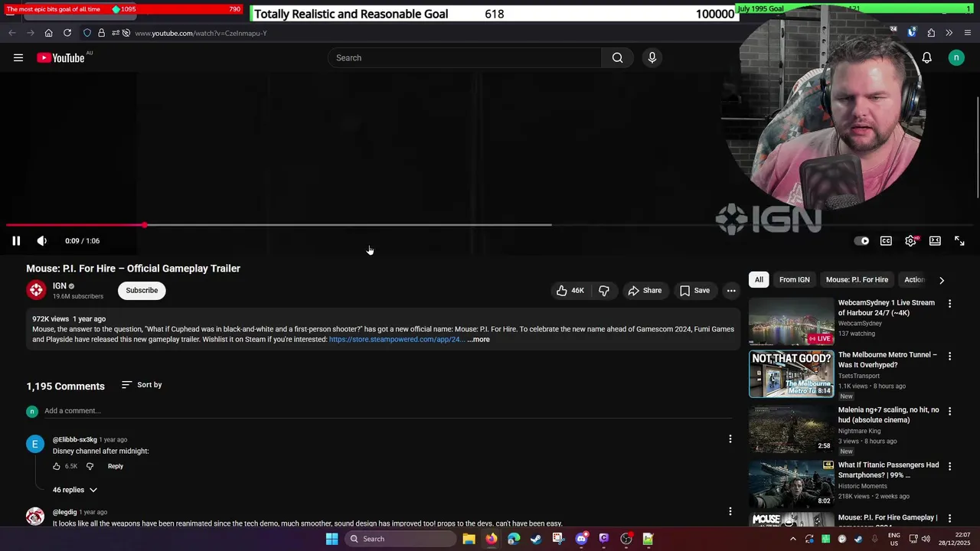The height and width of the screenshot is (551, 980).
Task: Go to the YouTube home logo
Action: point(60,57)
